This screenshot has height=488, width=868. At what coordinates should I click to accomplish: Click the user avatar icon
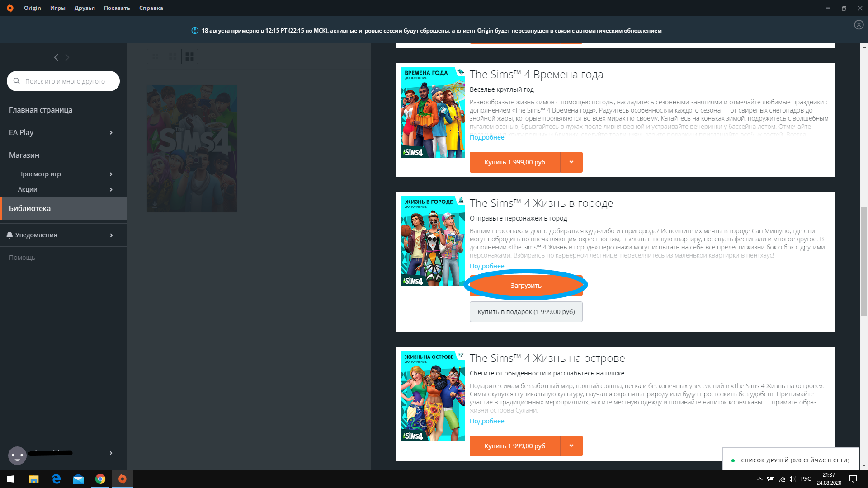click(17, 455)
